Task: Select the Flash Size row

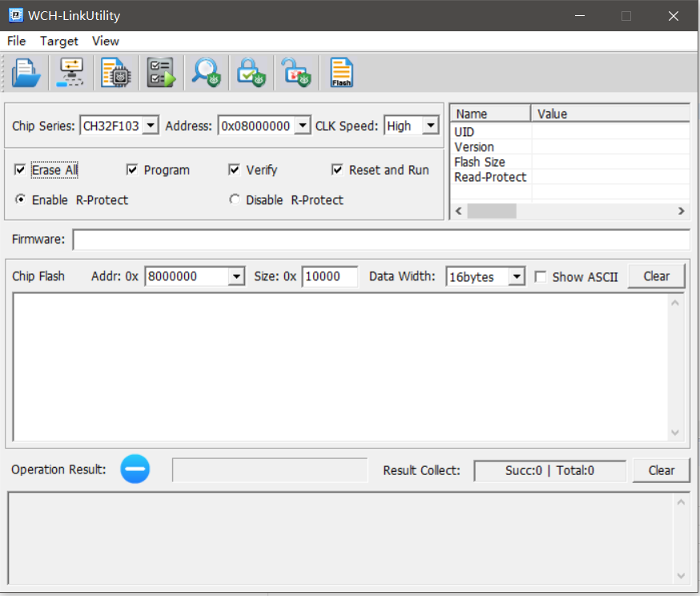Action: (570, 162)
